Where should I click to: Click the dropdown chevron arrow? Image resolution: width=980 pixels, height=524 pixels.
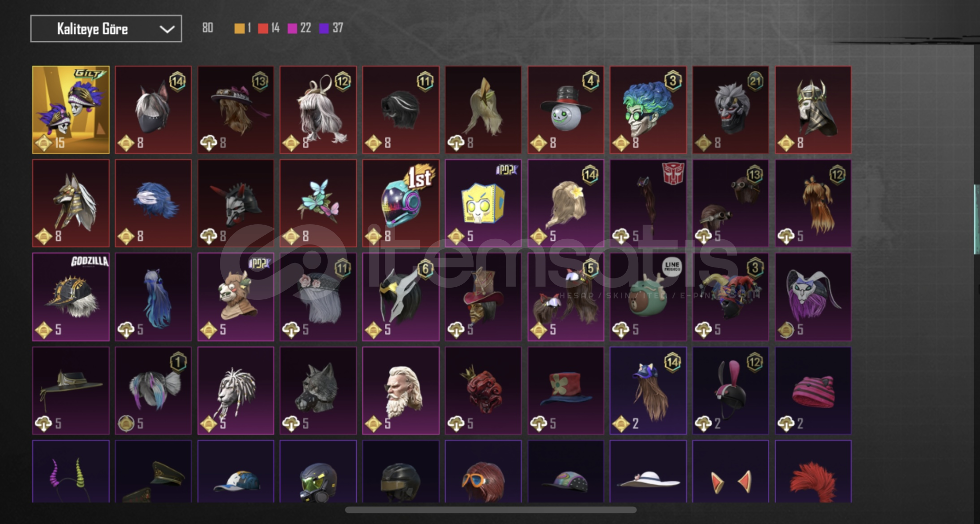[167, 29]
